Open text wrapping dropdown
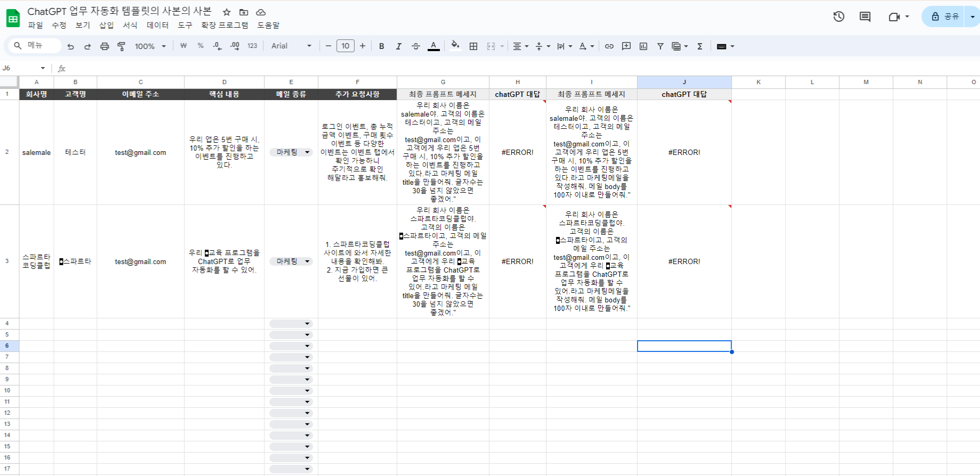The height and width of the screenshot is (476, 980). tap(564, 46)
